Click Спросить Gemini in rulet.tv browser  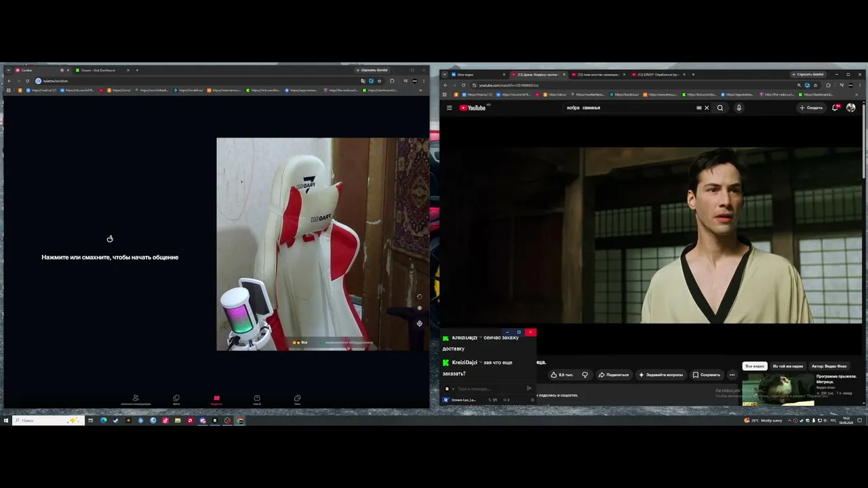pyautogui.click(x=372, y=70)
